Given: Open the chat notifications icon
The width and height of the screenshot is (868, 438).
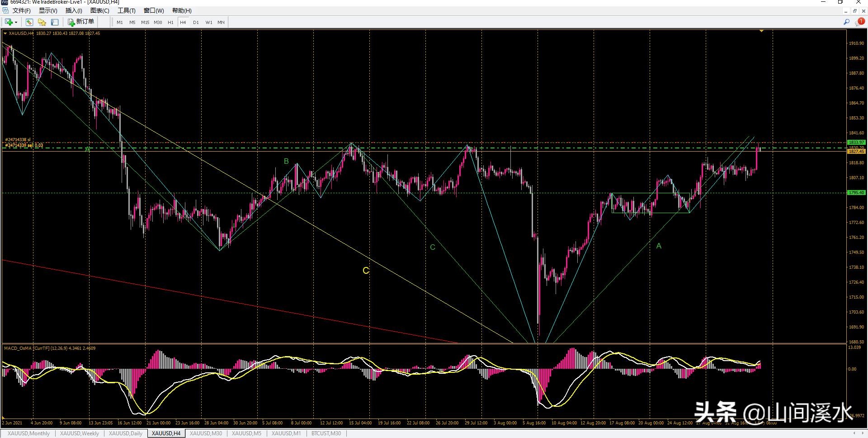Looking at the screenshot, I should coord(859,22).
